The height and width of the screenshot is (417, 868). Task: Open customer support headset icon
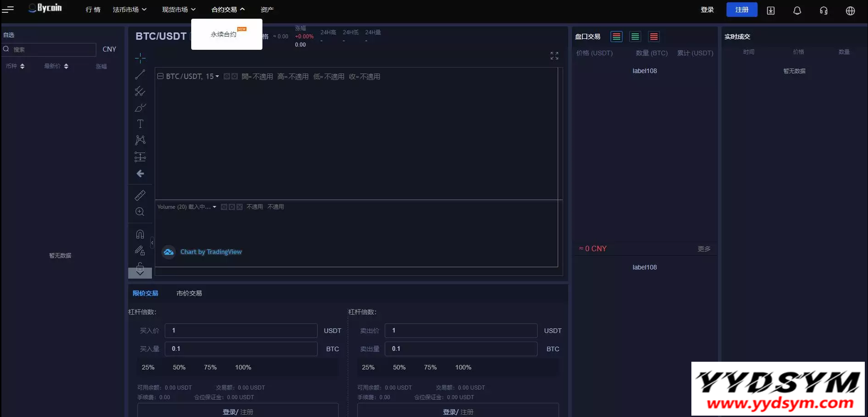click(823, 11)
